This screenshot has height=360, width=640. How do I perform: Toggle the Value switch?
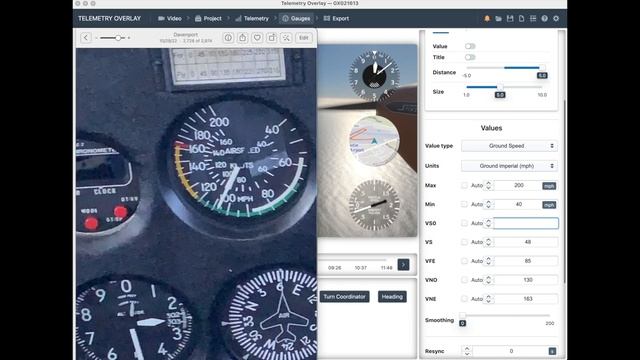pyautogui.click(x=470, y=46)
